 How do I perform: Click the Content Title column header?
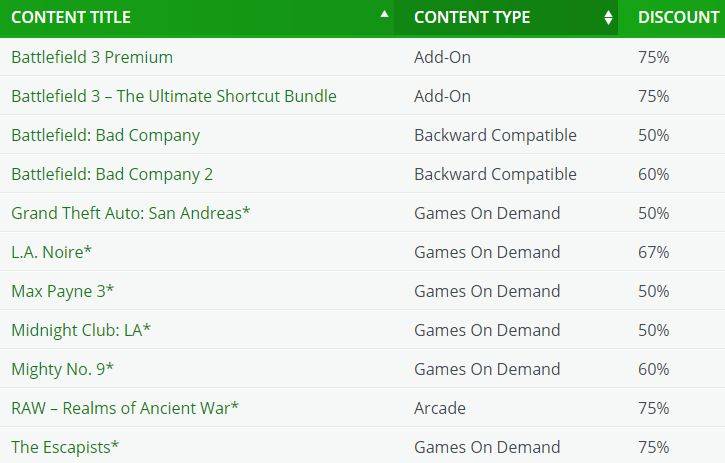point(197,18)
